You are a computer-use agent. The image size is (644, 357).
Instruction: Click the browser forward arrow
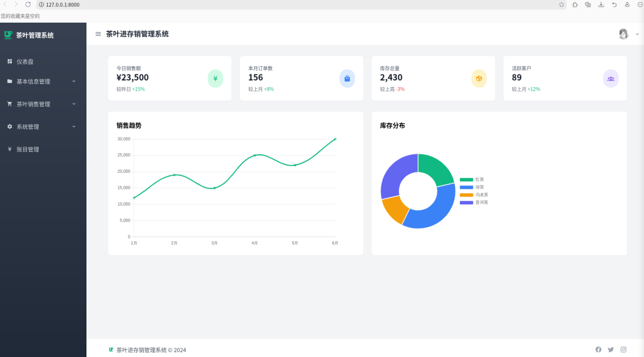(x=16, y=5)
